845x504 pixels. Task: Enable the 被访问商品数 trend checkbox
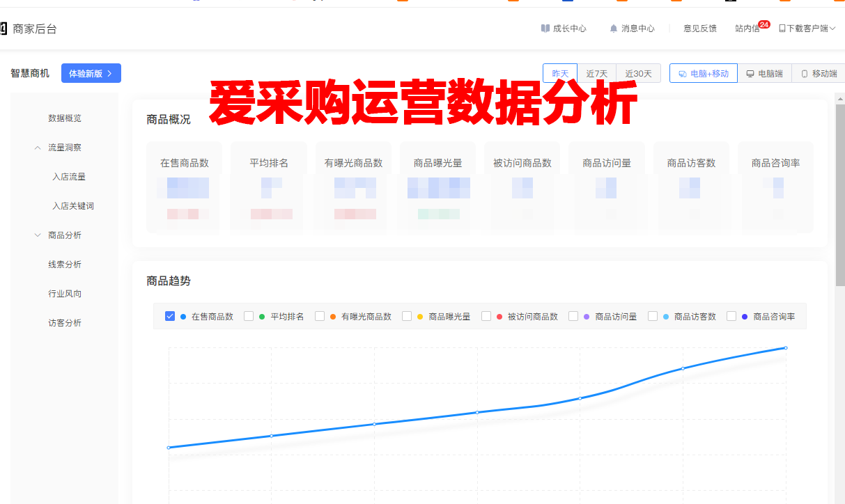pyautogui.click(x=486, y=316)
